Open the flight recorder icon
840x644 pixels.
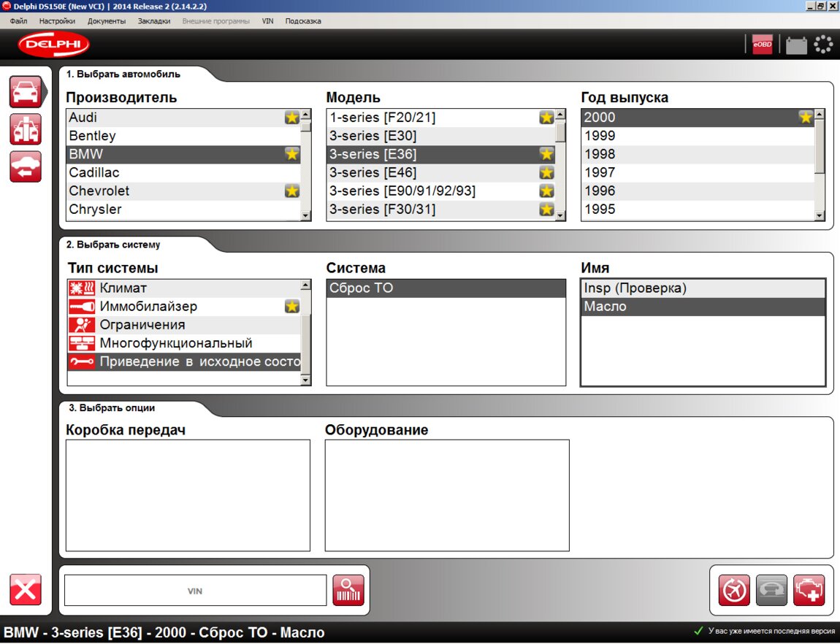734,591
